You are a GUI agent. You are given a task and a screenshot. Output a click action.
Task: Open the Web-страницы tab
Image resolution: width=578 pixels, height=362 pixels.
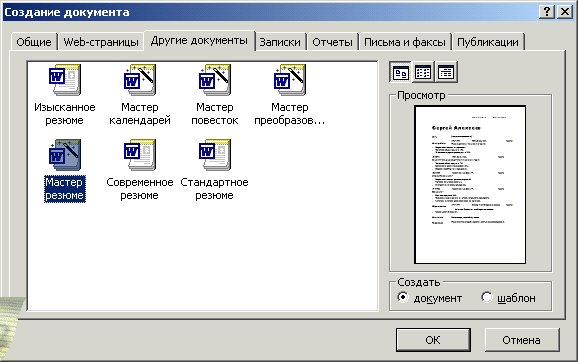[x=101, y=42]
